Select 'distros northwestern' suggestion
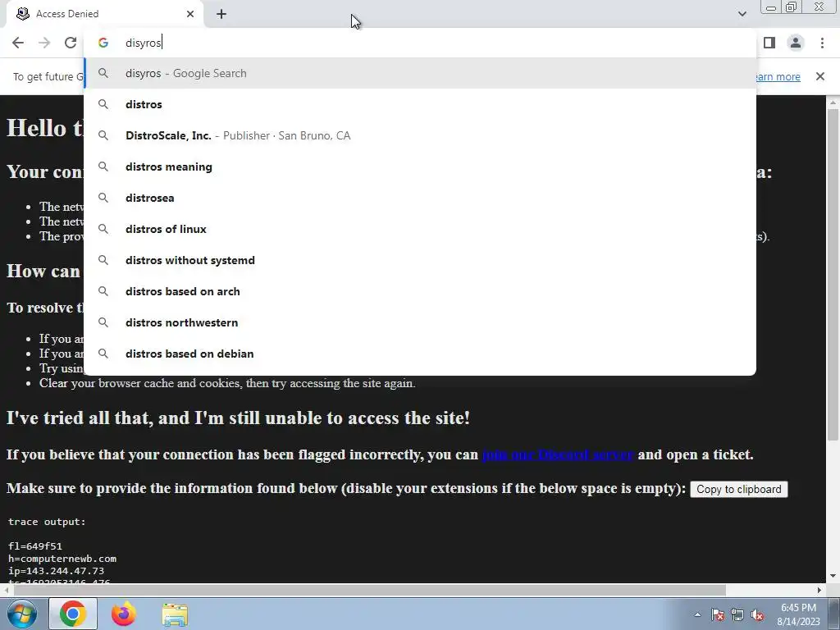Screen dimensions: 840x630 (420, 322)
